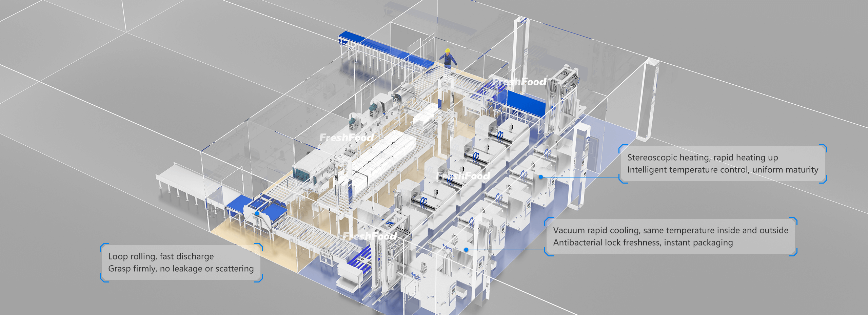Click 'Intelligent temperature control, uniform maturity' text
868x315 pixels.
tap(723, 170)
